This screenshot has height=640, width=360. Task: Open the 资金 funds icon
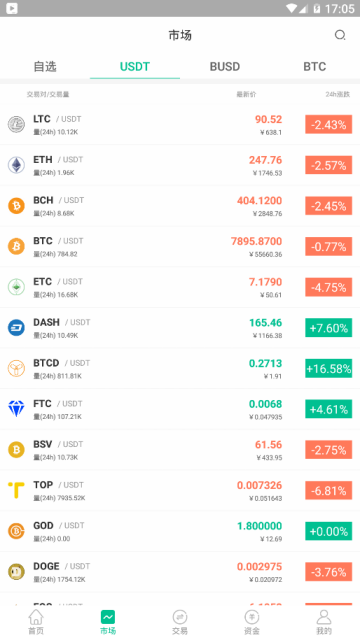pos(252,617)
